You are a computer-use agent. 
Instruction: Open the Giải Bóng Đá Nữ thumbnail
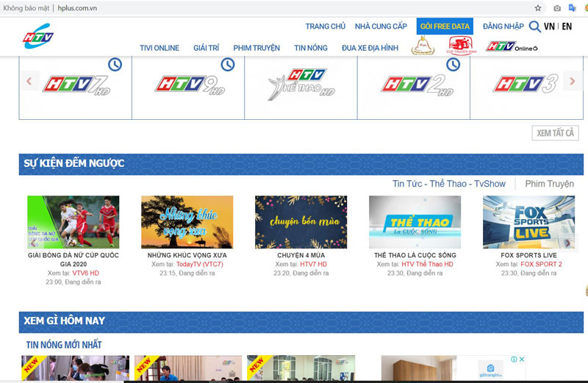point(73,222)
